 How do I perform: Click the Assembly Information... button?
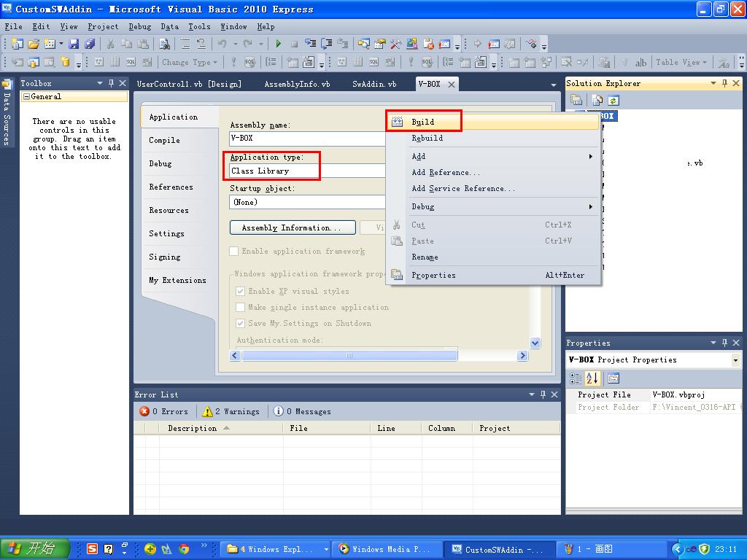coord(293,227)
